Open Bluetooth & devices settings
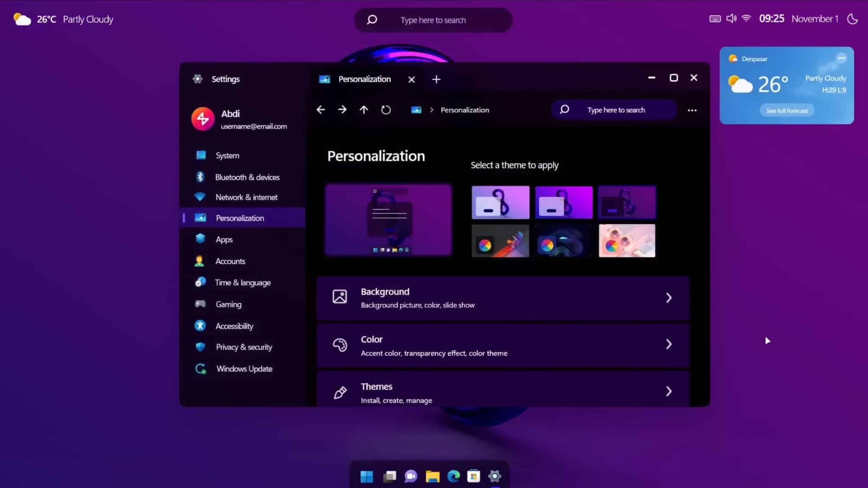 coord(247,177)
